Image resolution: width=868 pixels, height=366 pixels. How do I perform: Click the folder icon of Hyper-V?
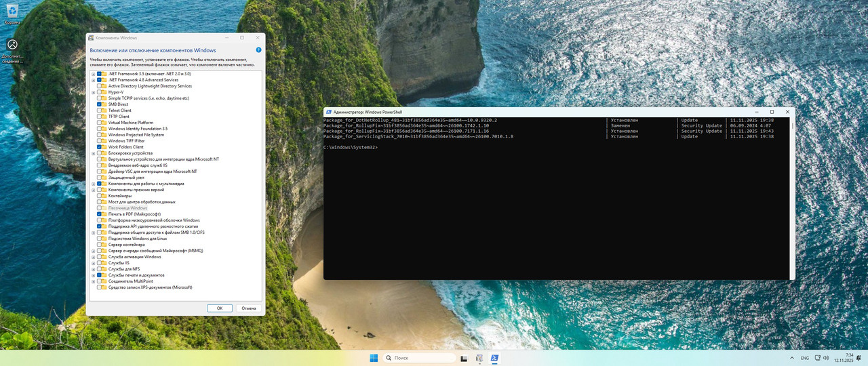tap(104, 92)
